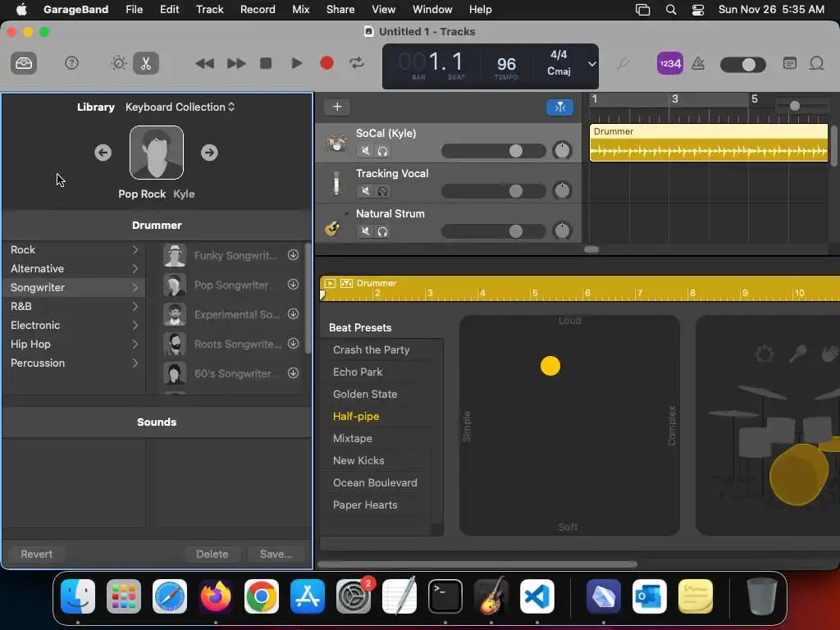840x630 pixels.
Task: Add a new track with plus button
Action: (x=337, y=107)
